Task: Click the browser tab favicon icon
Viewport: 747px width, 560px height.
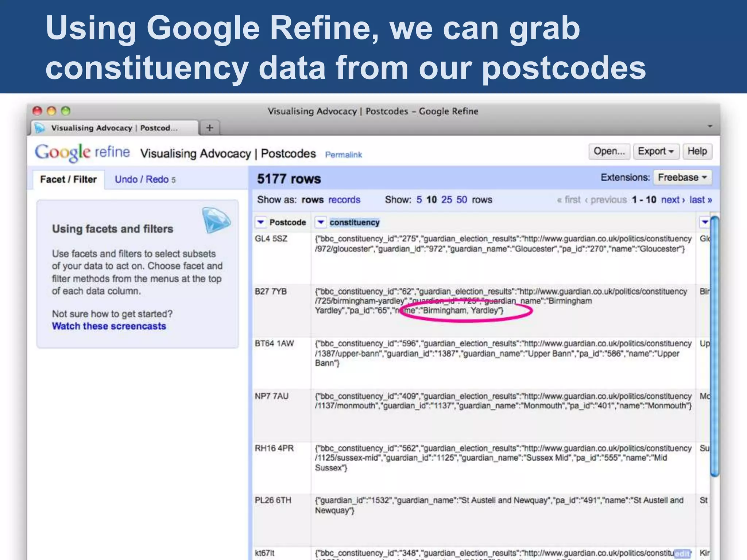Action: pyautogui.click(x=40, y=128)
